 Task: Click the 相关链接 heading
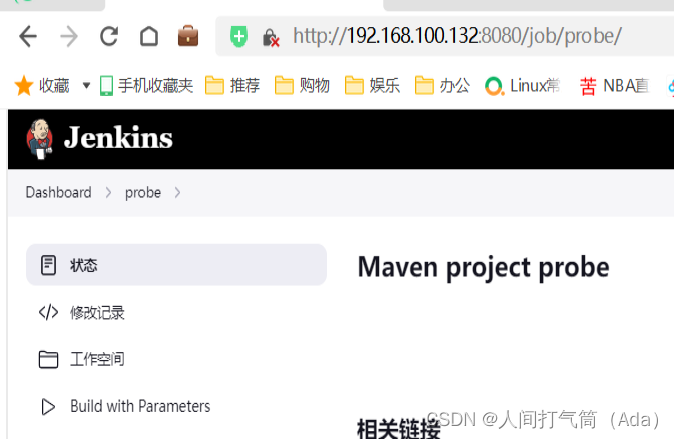(398, 428)
